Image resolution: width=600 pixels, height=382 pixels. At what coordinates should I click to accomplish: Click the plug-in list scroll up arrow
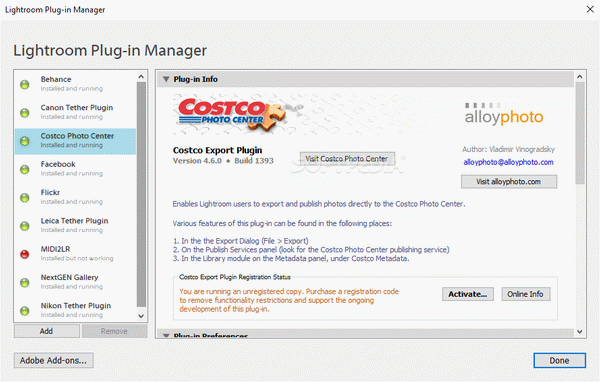pyautogui.click(x=141, y=77)
